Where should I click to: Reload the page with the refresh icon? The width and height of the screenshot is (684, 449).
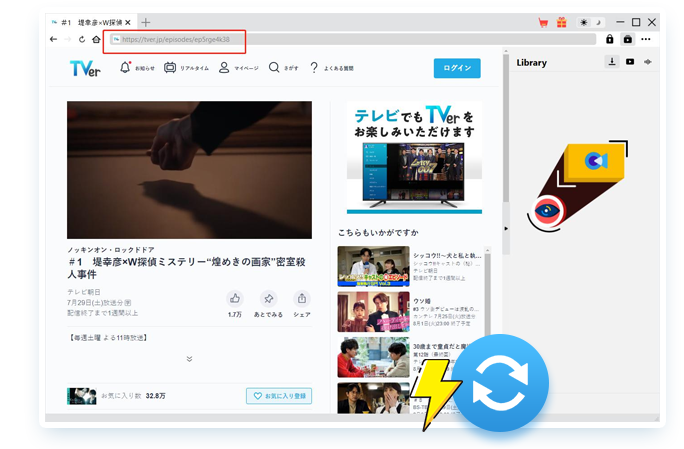82,39
